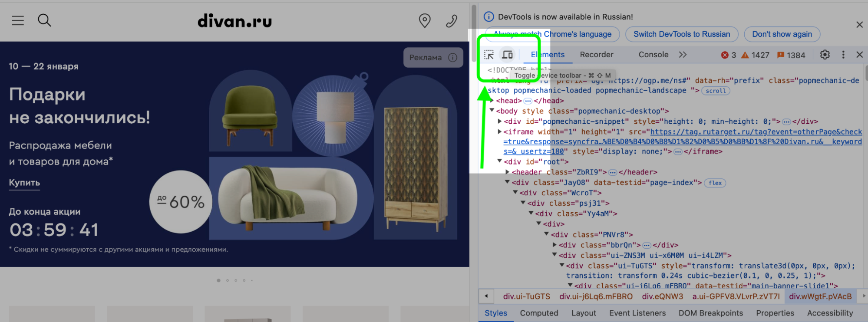This screenshot has width=868, height=322.
Task: Open DevTools three-dot customize menu
Action: pos(843,55)
